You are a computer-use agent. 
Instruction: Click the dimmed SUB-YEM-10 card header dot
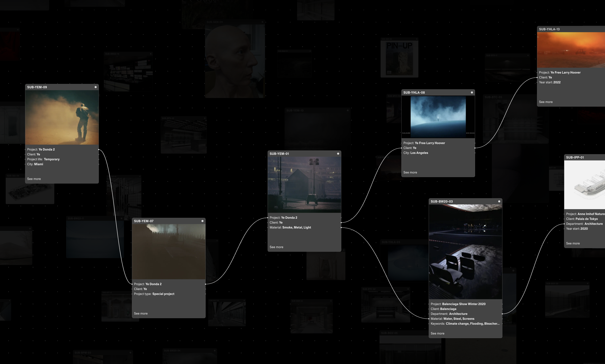[347, 110]
